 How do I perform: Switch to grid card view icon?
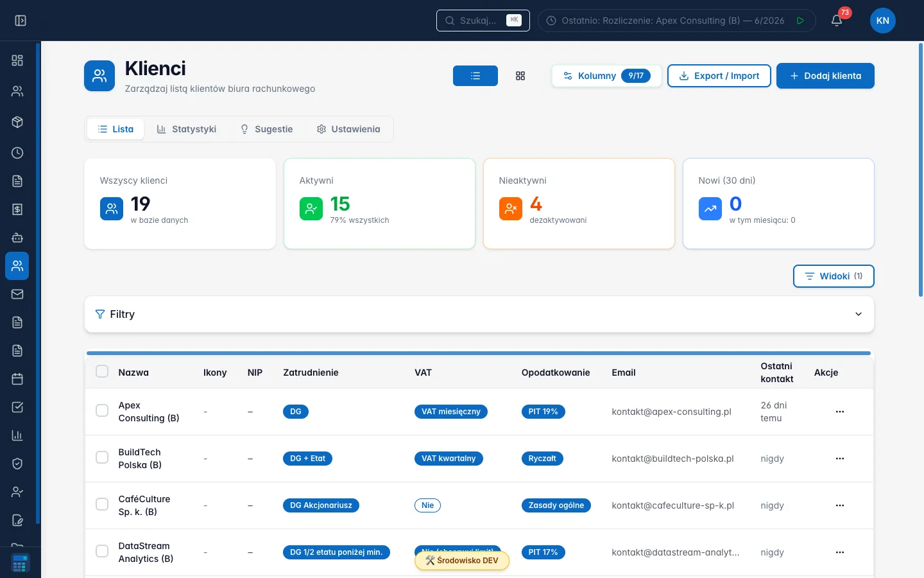(x=520, y=76)
